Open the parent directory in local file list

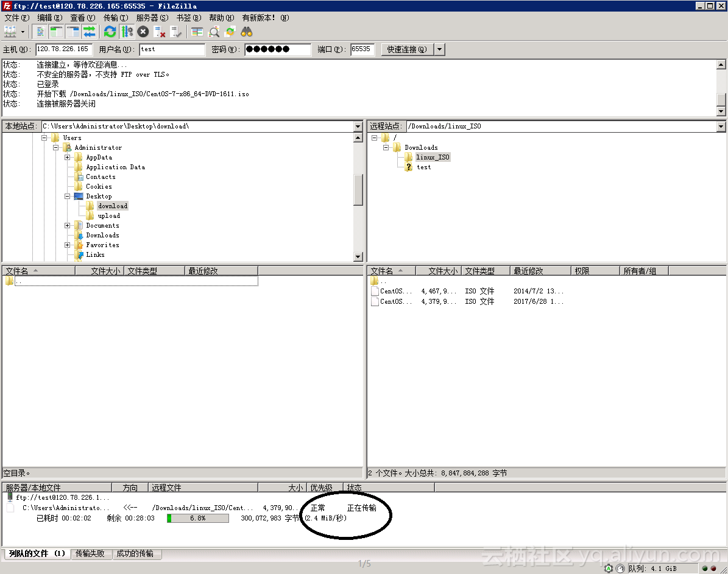click(132, 281)
